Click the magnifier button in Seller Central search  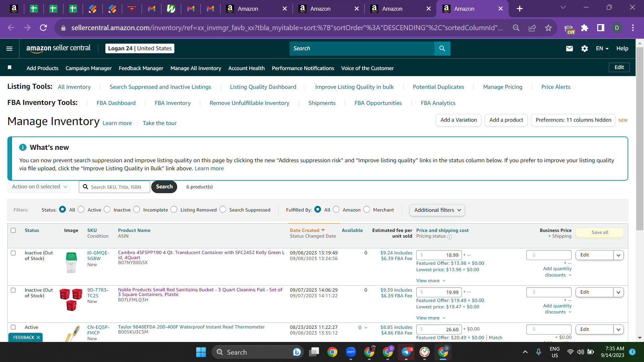pos(442,49)
